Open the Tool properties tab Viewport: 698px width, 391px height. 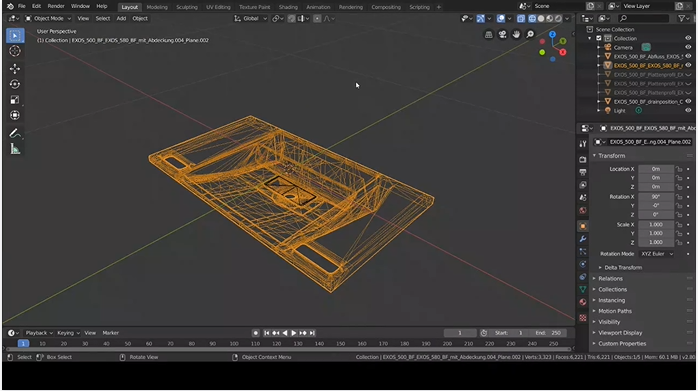(583, 143)
